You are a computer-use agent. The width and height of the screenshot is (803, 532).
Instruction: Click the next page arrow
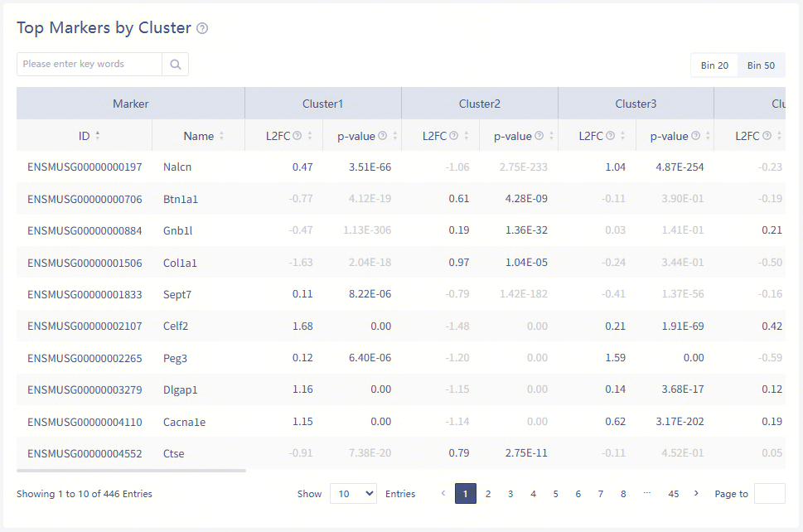[x=696, y=494]
